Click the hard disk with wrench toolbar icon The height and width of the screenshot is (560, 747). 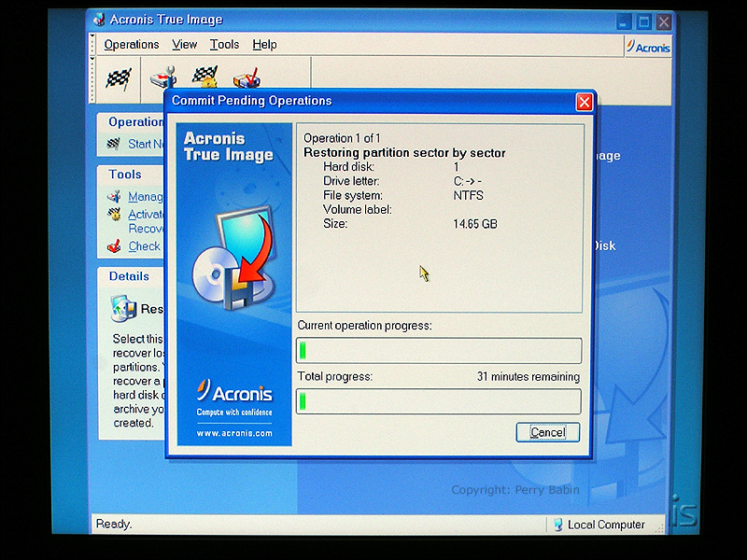pos(163,77)
